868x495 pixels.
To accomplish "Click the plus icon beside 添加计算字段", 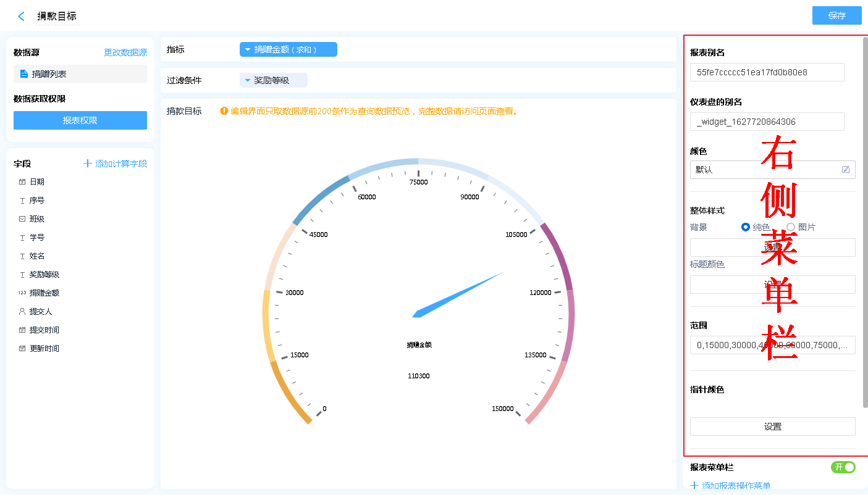I will pyautogui.click(x=88, y=164).
